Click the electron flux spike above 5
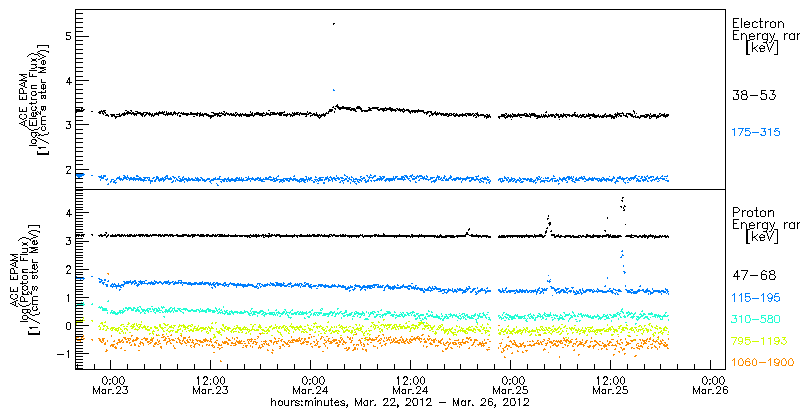Screen dimensions: 800x410 click(334, 23)
